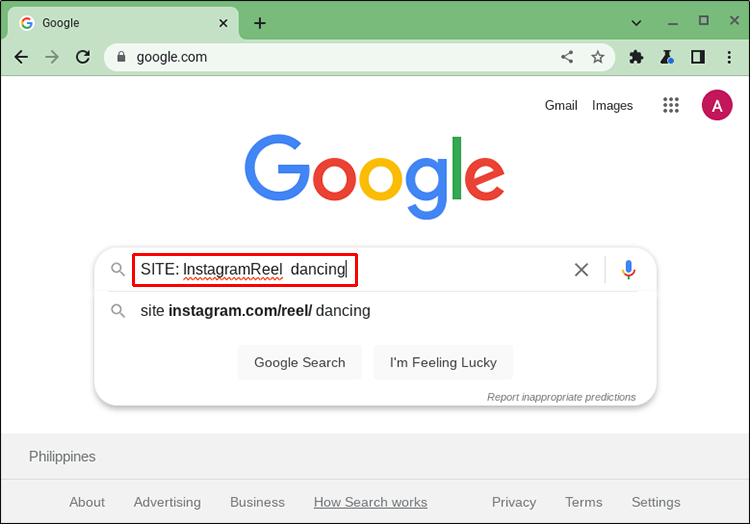Reload the page with refresh icon

[x=83, y=57]
